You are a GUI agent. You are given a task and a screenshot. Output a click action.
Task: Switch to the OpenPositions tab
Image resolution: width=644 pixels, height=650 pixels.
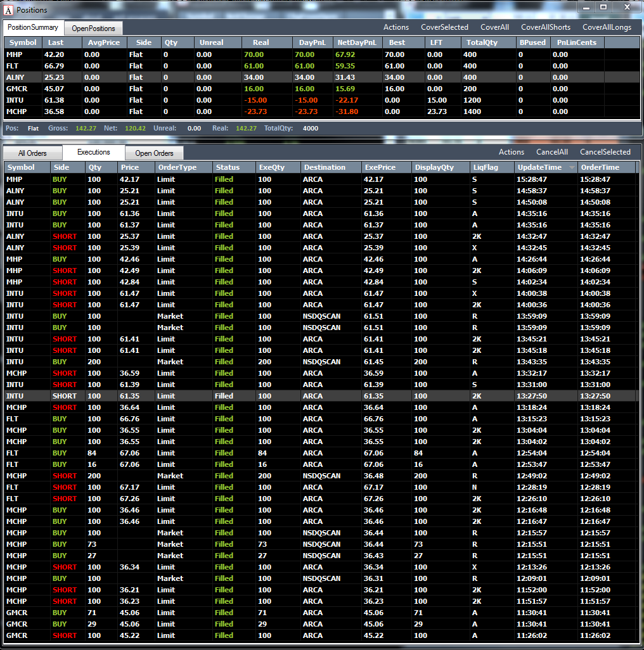tap(93, 28)
